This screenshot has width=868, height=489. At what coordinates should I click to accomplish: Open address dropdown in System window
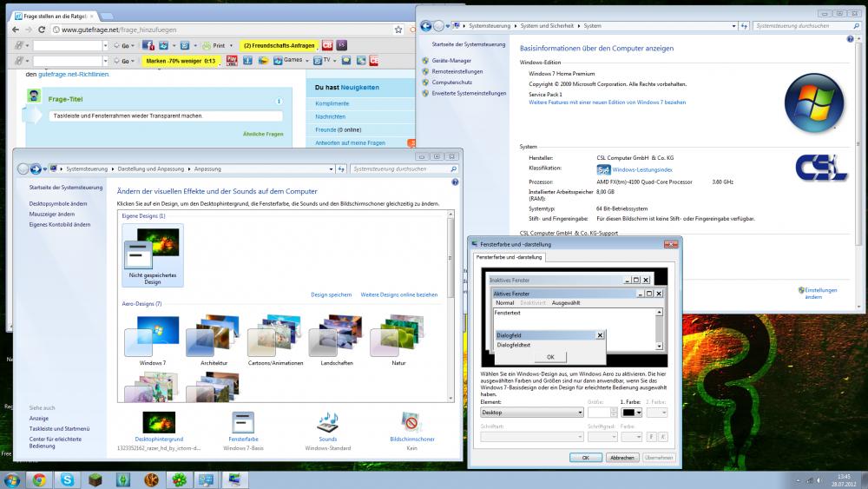click(734, 26)
